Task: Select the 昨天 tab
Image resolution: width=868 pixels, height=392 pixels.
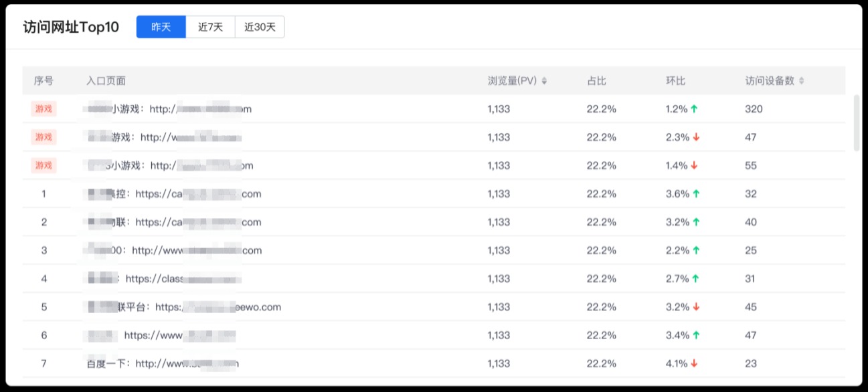Action: click(x=161, y=27)
